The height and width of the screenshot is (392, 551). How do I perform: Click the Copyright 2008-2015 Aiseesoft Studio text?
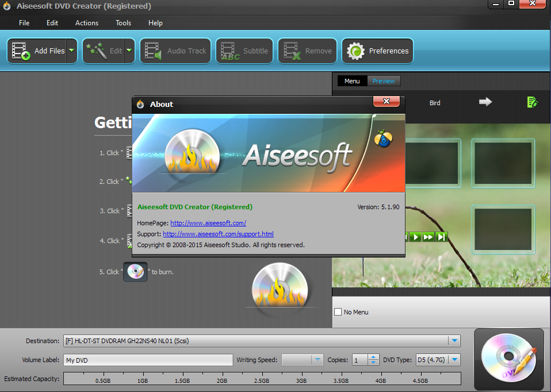click(x=221, y=245)
